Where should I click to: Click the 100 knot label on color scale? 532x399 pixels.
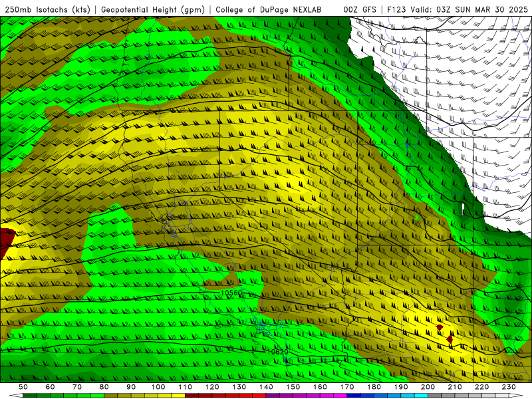tap(158, 387)
